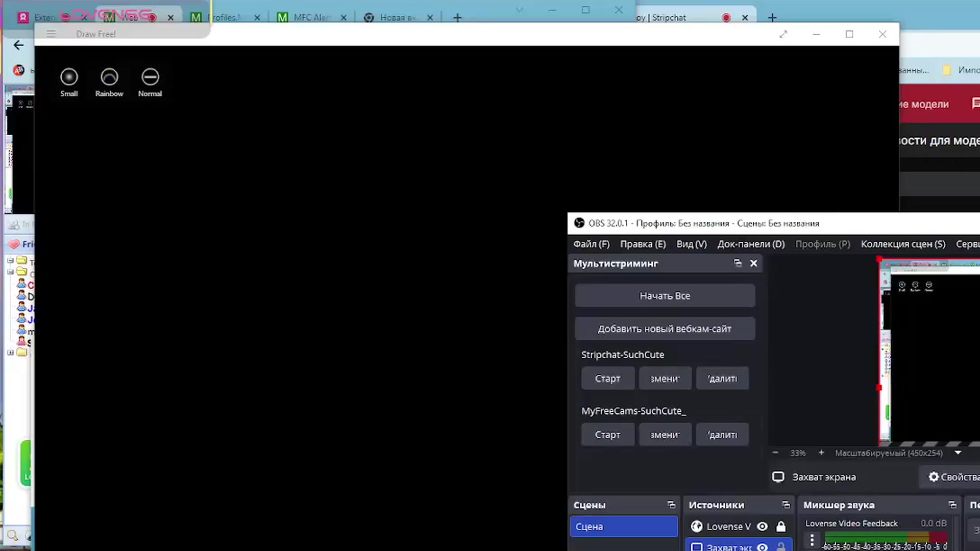Close the Мультистриминг dock panel
This screenshot has height=551, width=980.
pyautogui.click(x=753, y=263)
